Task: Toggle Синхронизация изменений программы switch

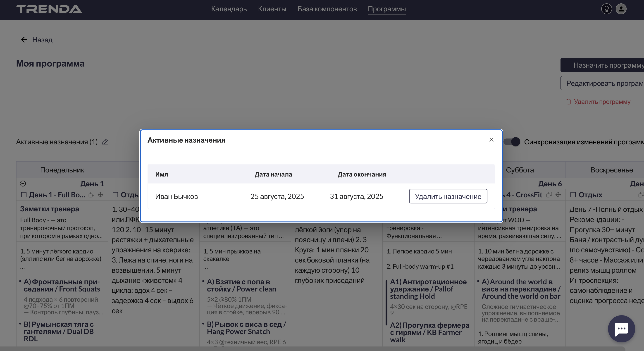Action: pyautogui.click(x=512, y=142)
